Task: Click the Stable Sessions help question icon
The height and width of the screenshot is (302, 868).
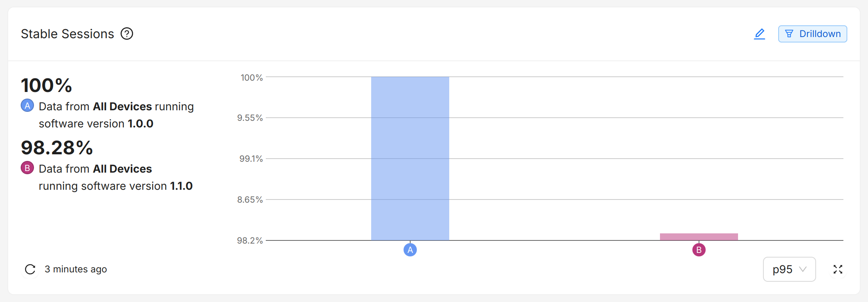Action: 127,34
